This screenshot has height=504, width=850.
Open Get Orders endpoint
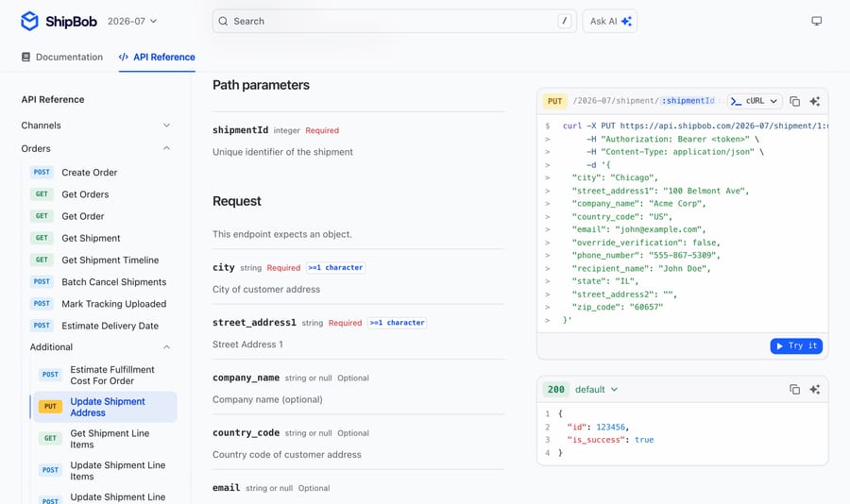tap(103, 194)
